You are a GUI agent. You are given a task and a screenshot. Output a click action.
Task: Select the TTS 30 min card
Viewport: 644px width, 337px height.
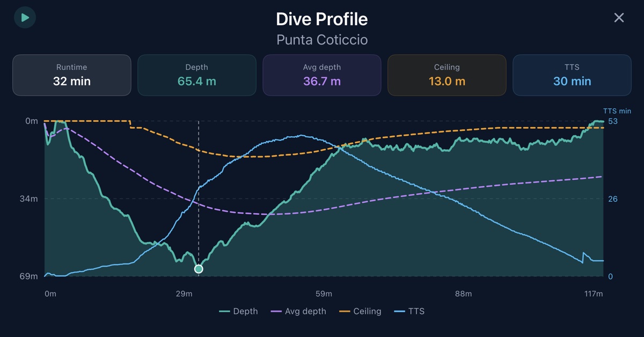click(x=572, y=75)
